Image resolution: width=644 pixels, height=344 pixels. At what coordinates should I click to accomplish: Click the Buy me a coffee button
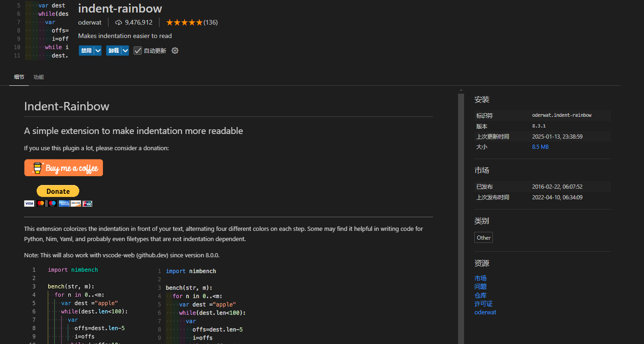pos(64,168)
